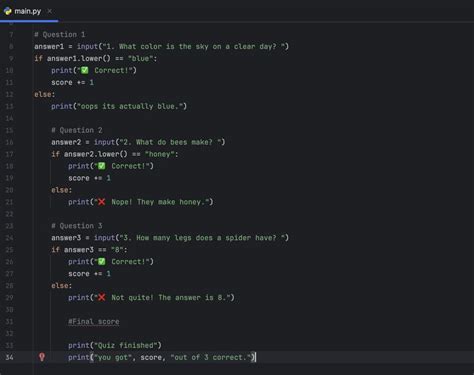Click 'if answer3 == "8":' line
This screenshot has height=375, width=474.
89,250
